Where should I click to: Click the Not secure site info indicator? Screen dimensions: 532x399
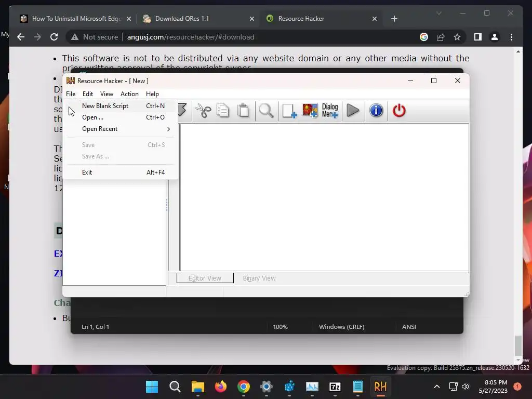pyautogui.click(x=95, y=37)
